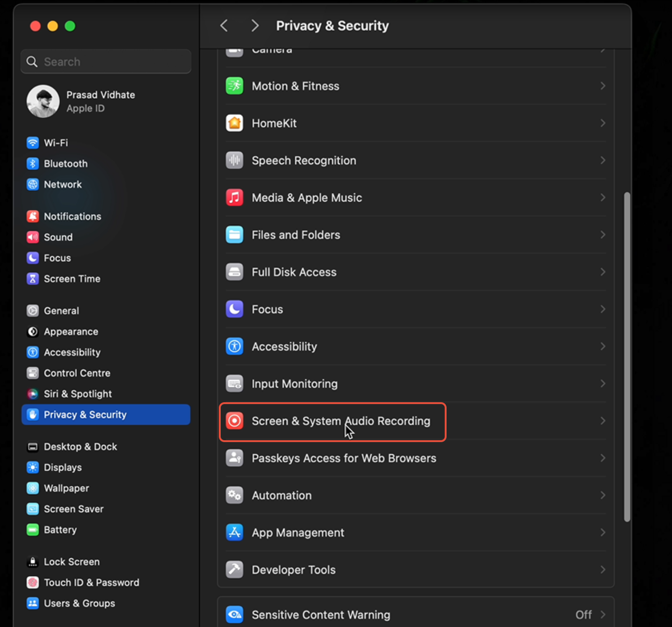Click the Notifications bell icon
The width and height of the screenshot is (672, 627).
click(32, 216)
